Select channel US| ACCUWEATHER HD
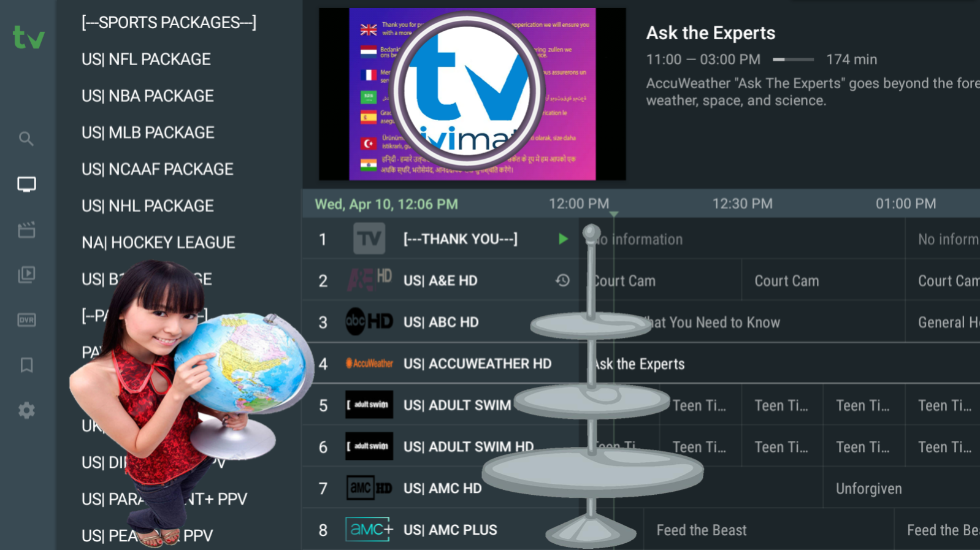The width and height of the screenshot is (980, 550). click(440, 364)
